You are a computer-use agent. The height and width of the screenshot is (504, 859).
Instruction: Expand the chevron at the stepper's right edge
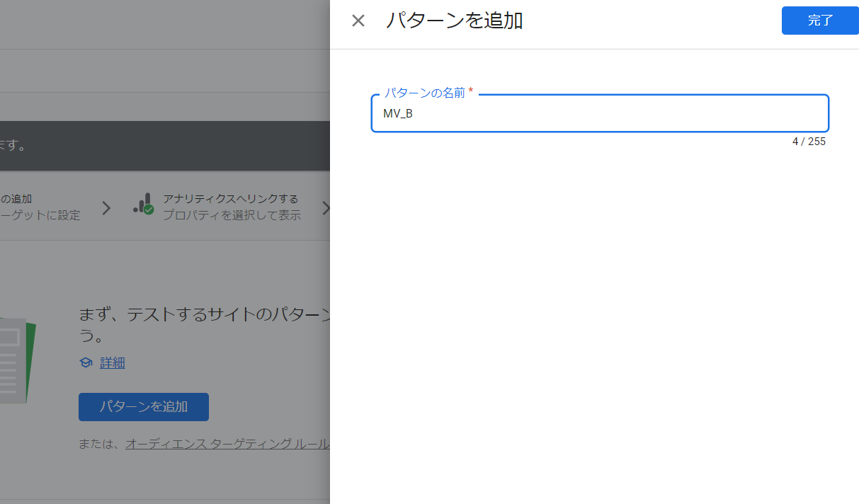[x=326, y=207]
